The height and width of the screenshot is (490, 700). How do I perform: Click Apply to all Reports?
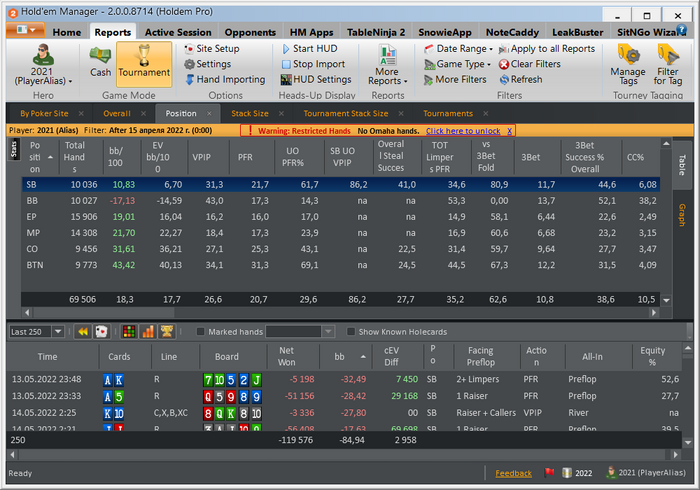tap(546, 49)
